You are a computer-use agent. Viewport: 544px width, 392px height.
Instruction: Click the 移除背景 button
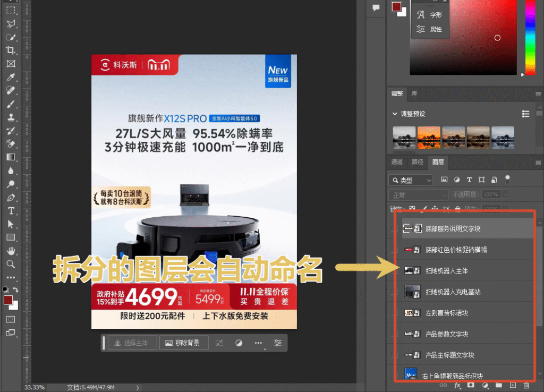[x=184, y=343]
